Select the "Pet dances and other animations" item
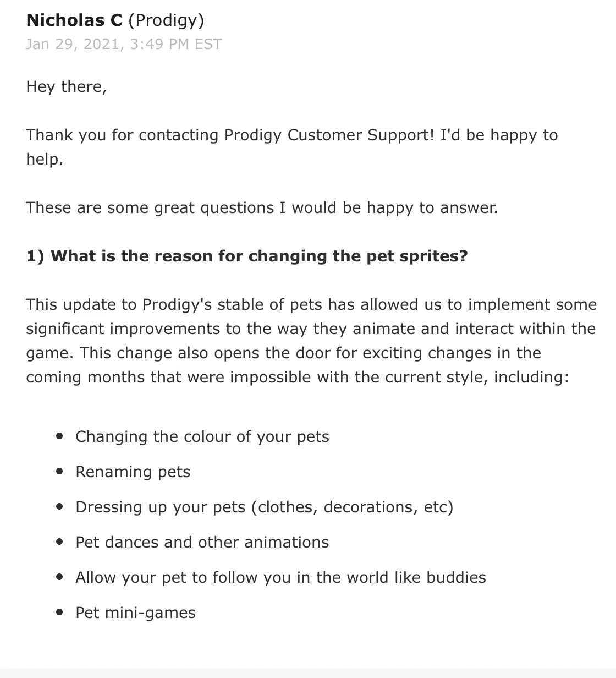 pos(202,543)
